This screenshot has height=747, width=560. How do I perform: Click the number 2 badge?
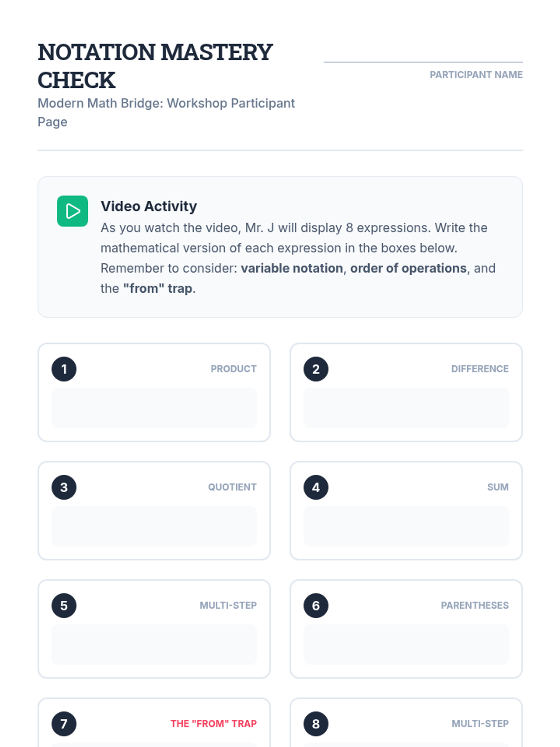pos(316,369)
